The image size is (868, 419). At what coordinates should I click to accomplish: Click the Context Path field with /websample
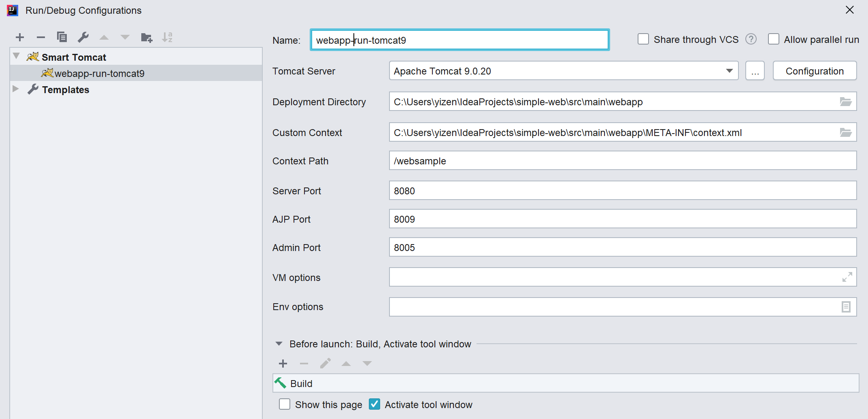[x=623, y=161]
